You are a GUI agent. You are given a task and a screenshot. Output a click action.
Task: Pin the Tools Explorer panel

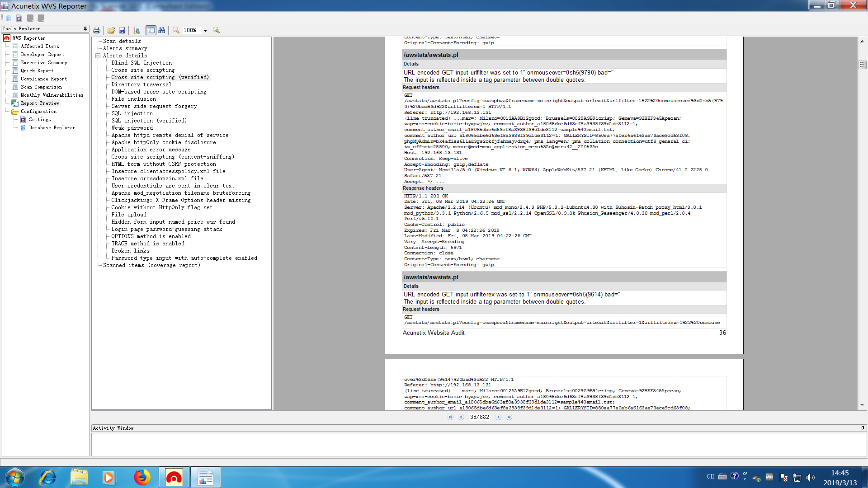coord(85,28)
